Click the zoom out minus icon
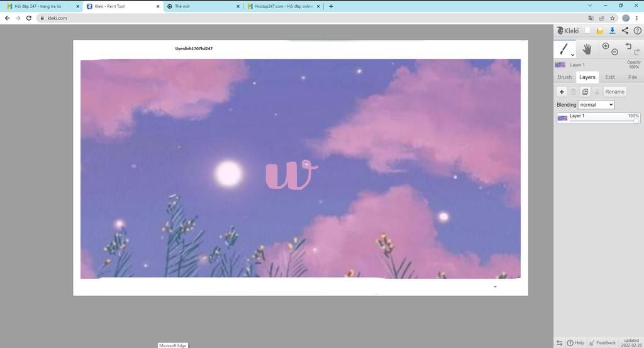The height and width of the screenshot is (348, 644). pyautogui.click(x=614, y=52)
